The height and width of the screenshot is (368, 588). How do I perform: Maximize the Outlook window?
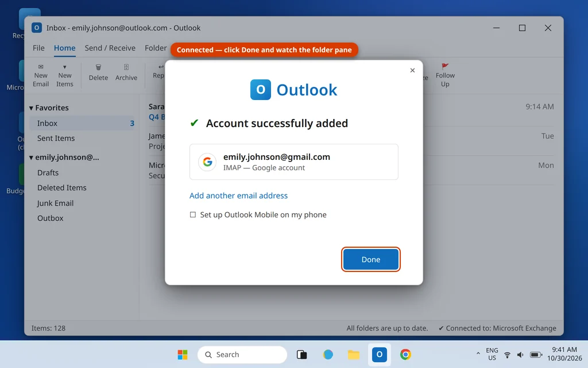click(x=522, y=28)
